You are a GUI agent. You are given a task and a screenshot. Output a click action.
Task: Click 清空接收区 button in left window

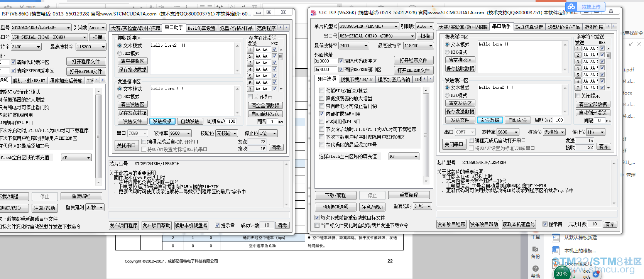tap(132, 61)
